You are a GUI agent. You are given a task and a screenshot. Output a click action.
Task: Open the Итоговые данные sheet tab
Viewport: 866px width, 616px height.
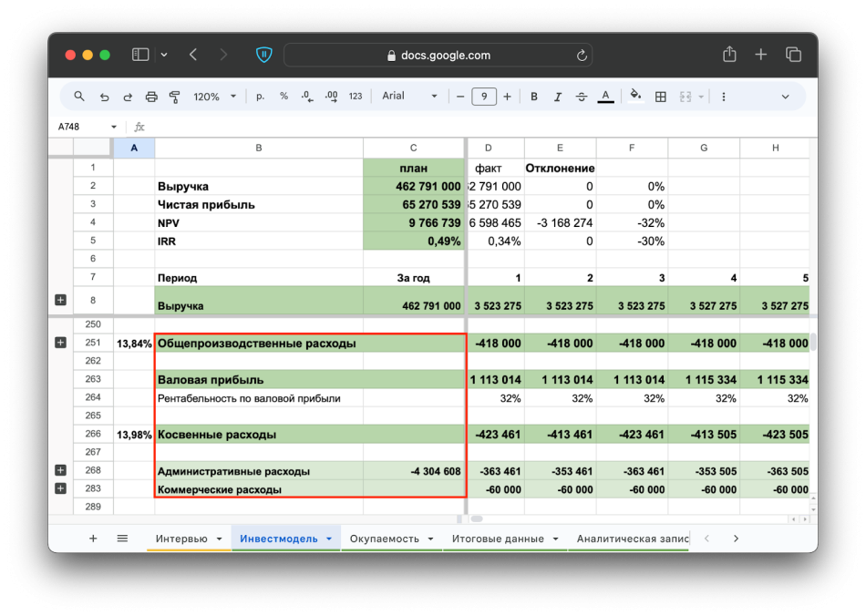(498, 539)
